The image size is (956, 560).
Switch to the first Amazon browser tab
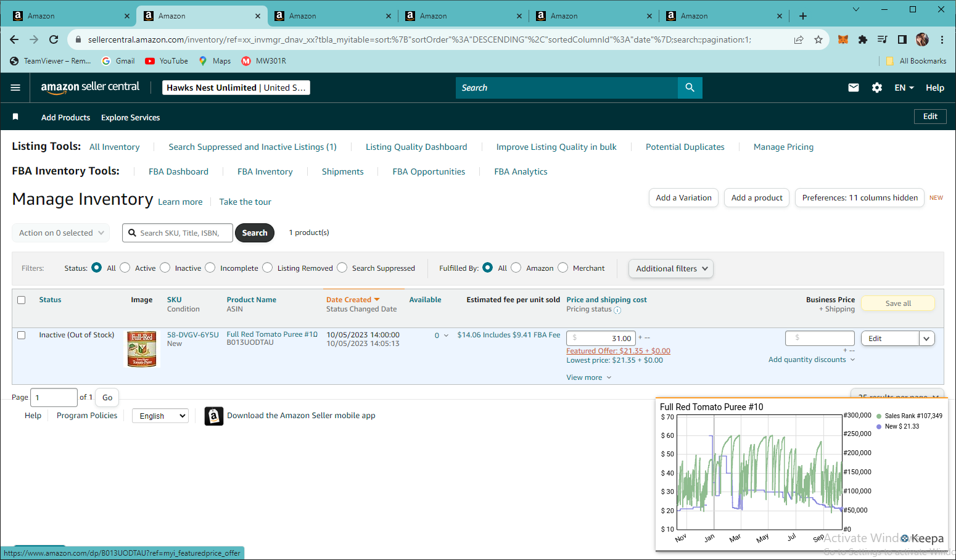coord(70,16)
